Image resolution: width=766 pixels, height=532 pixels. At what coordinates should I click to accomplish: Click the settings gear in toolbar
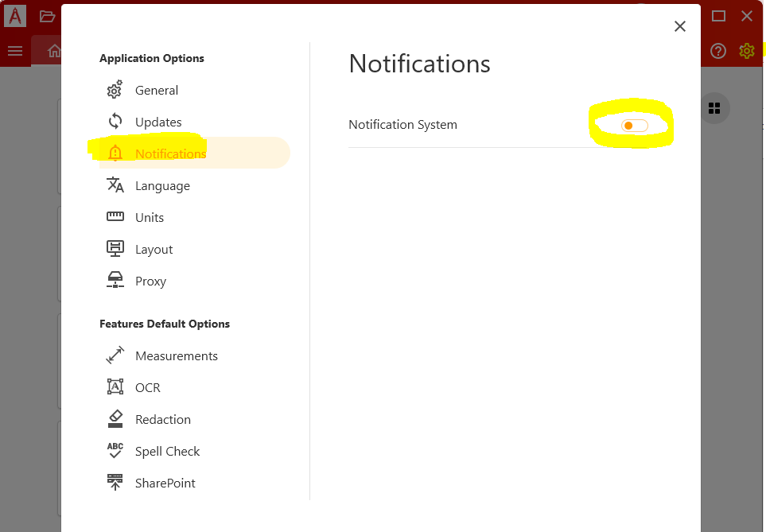tap(746, 52)
